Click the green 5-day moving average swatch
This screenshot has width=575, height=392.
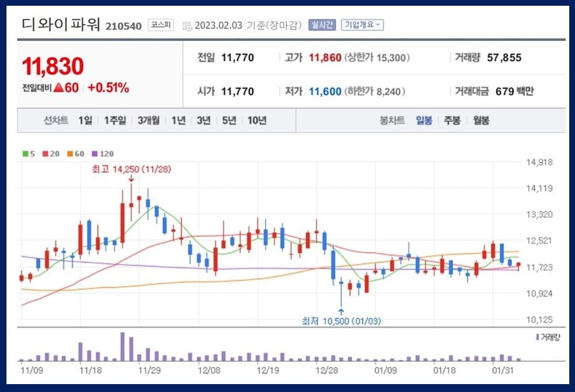click(x=25, y=153)
